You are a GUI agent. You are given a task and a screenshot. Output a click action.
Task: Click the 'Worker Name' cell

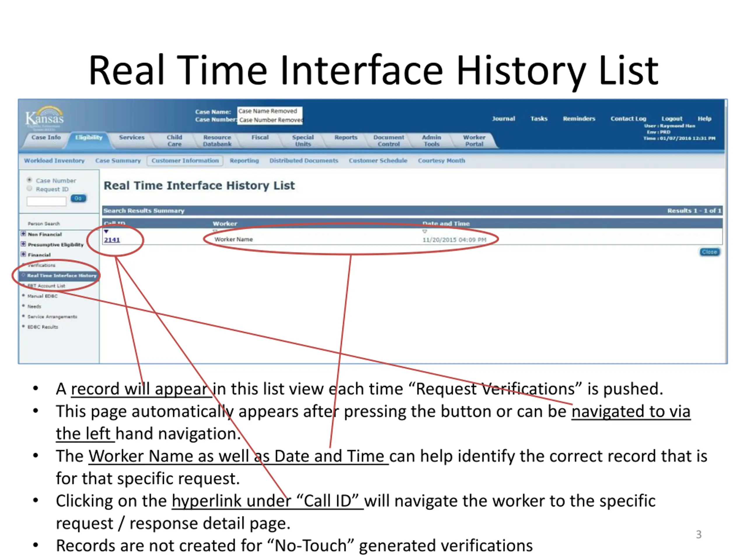click(234, 239)
